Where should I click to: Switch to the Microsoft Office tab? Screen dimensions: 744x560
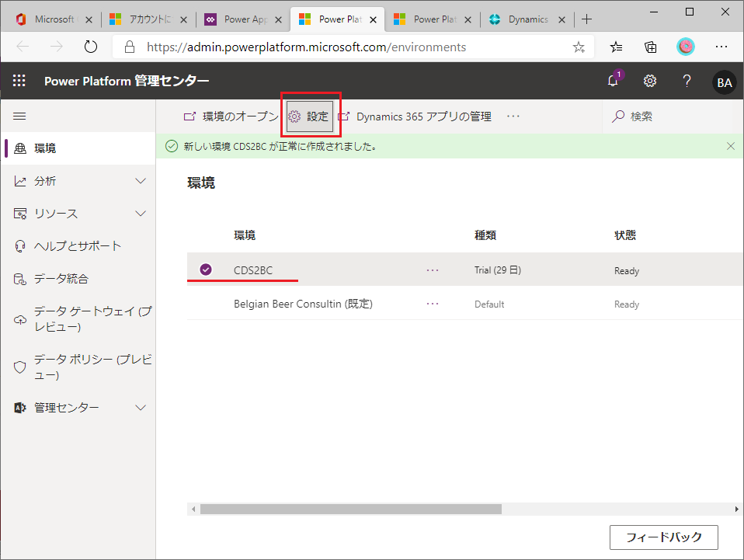pos(54,19)
